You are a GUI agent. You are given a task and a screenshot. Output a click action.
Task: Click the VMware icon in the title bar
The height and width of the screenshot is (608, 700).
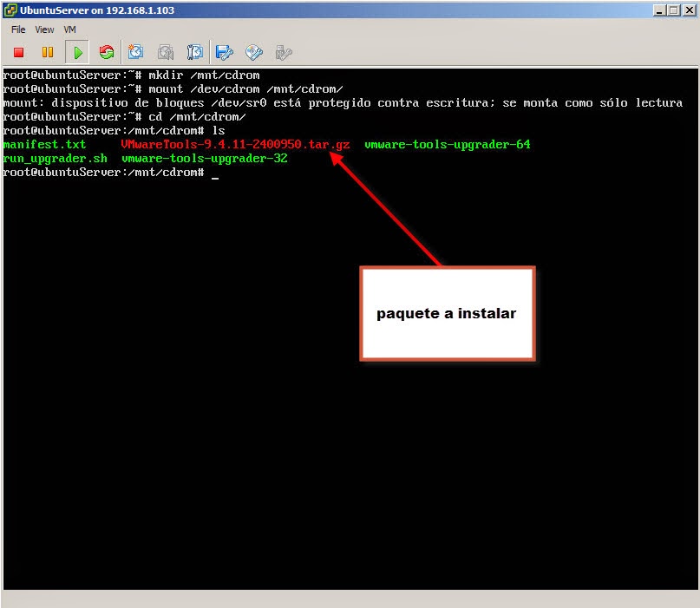10,10
